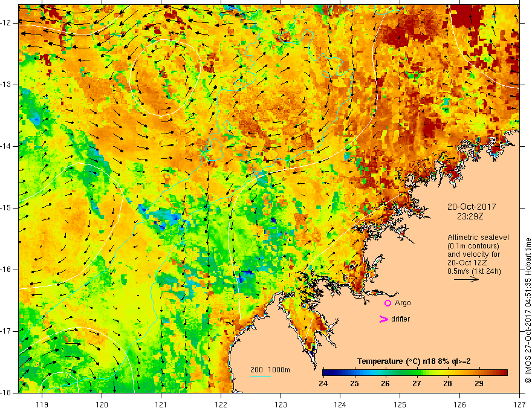Viewport: 532px width, 411px height.
Task: Click the longitude axis label '119'
Action: [42, 405]
